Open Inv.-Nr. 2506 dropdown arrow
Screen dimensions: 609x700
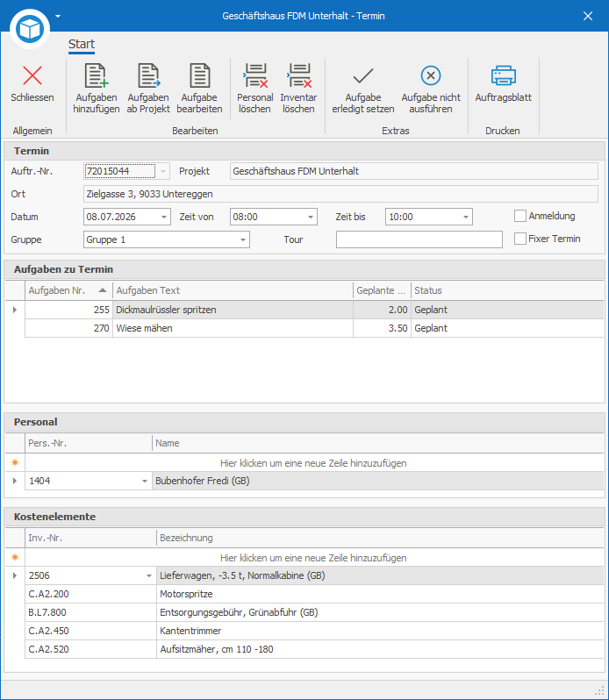pos(149,575)
